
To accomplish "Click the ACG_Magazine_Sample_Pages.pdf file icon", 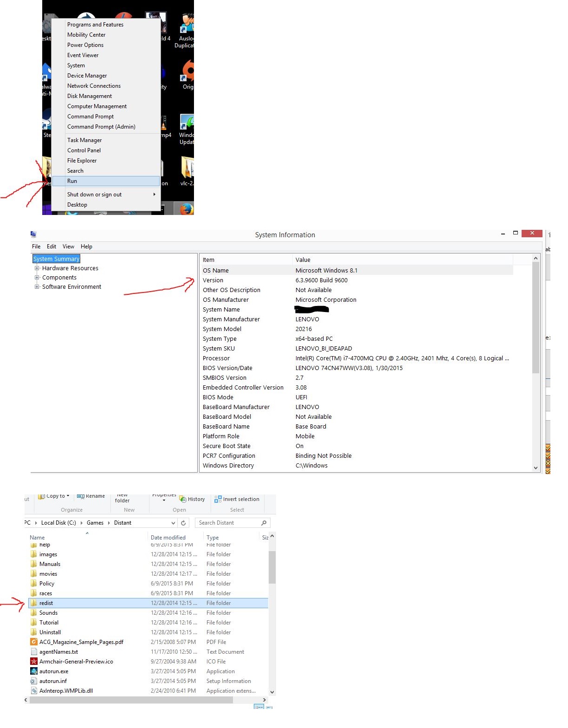I will click(34, 642).
